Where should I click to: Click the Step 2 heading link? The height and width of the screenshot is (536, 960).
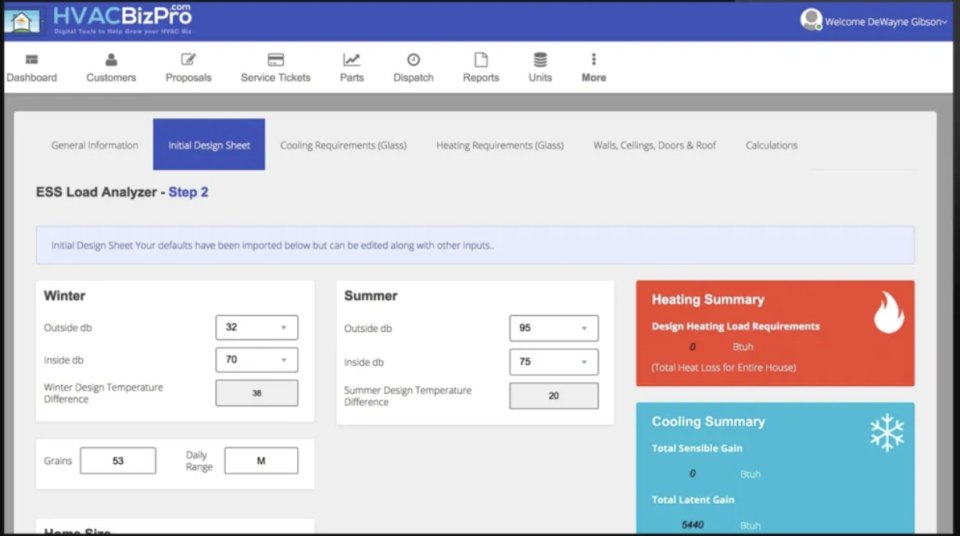[188, 192]
